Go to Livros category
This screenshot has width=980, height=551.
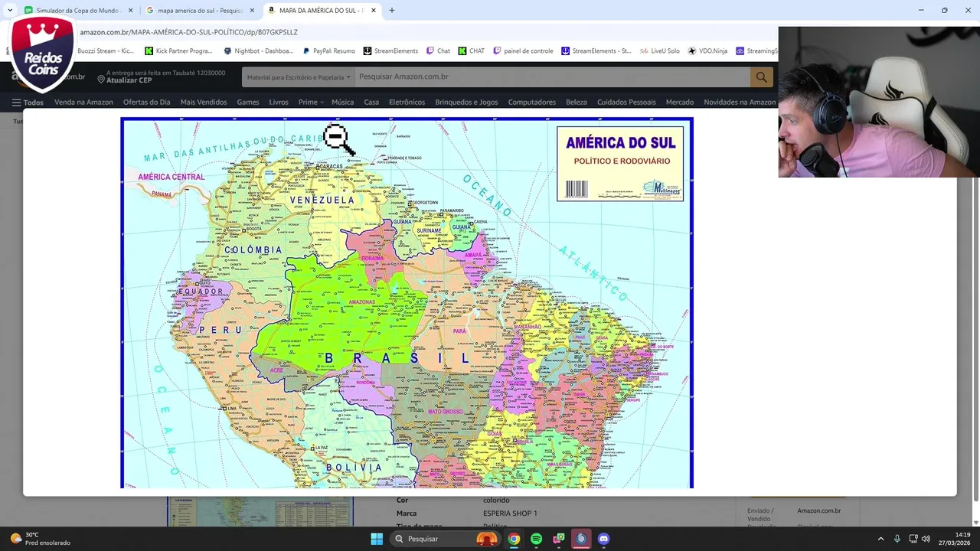coord(279,103)
